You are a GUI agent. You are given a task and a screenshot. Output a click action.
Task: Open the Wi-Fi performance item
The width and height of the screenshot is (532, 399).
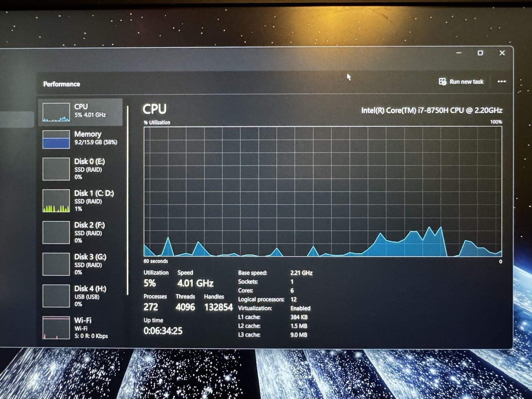tap(80, 328)
